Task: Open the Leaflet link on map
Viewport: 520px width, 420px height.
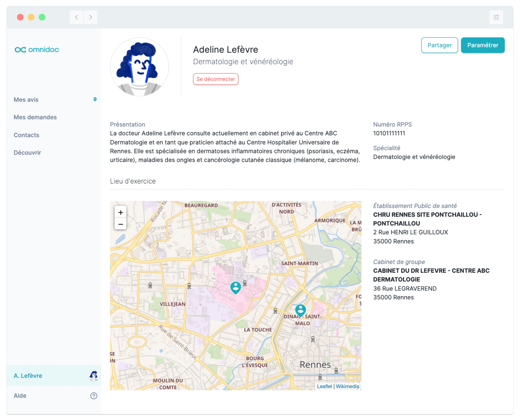Action: (324, 386)
